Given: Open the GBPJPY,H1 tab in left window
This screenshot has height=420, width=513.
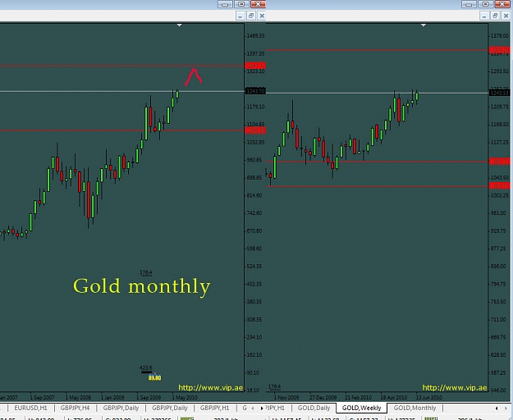Looking at the screenshot, I should click(214, 408).
